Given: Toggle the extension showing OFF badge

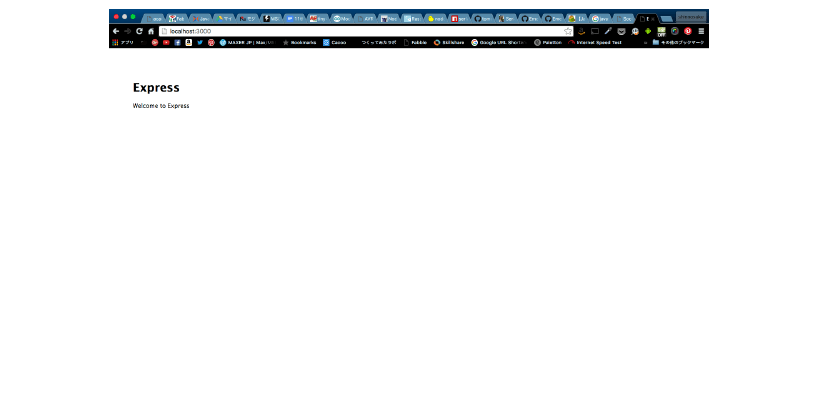Looking at the screenshot, I should point(661,32).
